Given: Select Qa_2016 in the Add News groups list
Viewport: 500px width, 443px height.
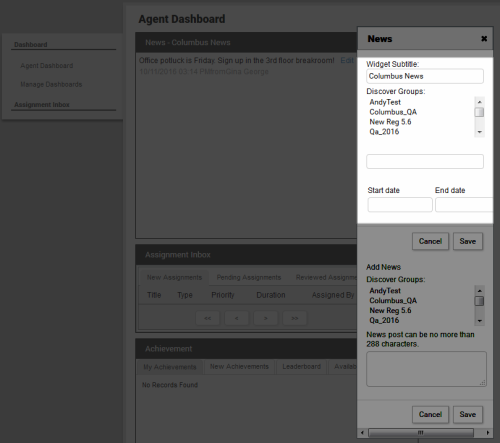Looking at the screenshot, I should 384,320.
